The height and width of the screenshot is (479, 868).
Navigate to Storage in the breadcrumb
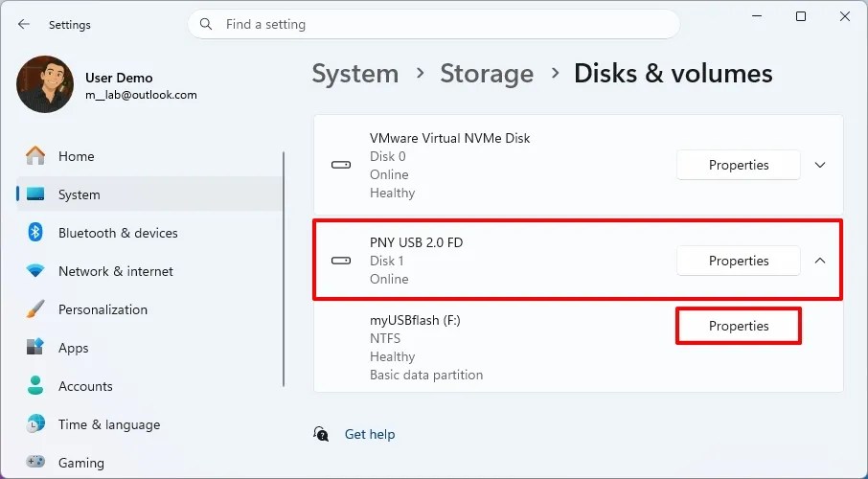[x=487, y=74]
